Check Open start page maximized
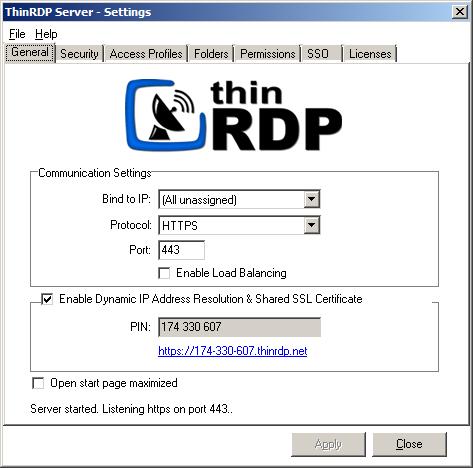The image size is (473, 468). pos(38,383)
